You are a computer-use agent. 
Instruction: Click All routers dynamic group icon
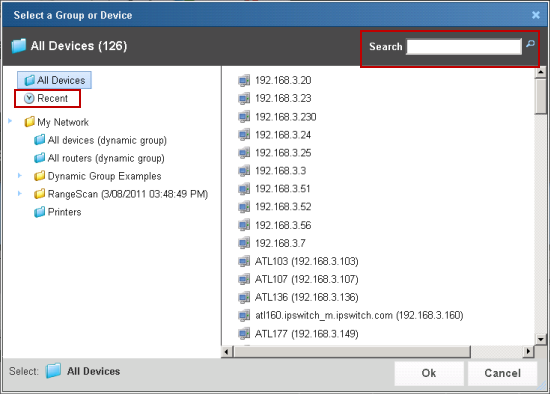(40, 158)
